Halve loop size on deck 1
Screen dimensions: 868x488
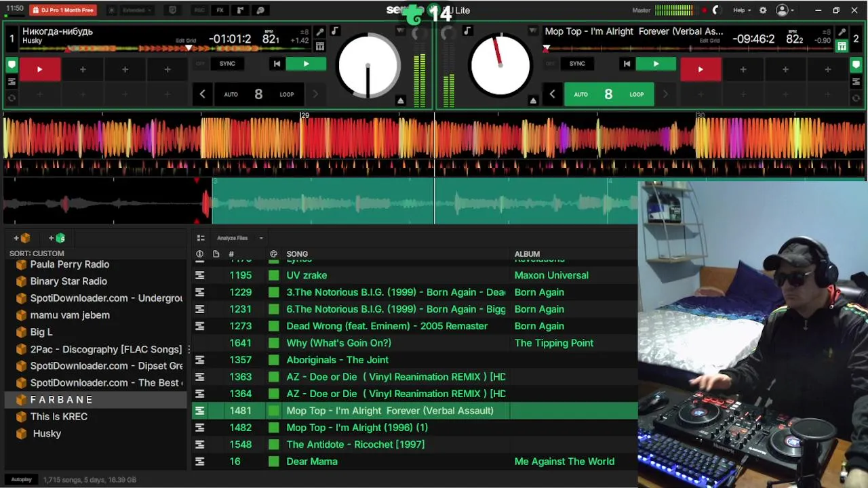(x=202, y=94)
